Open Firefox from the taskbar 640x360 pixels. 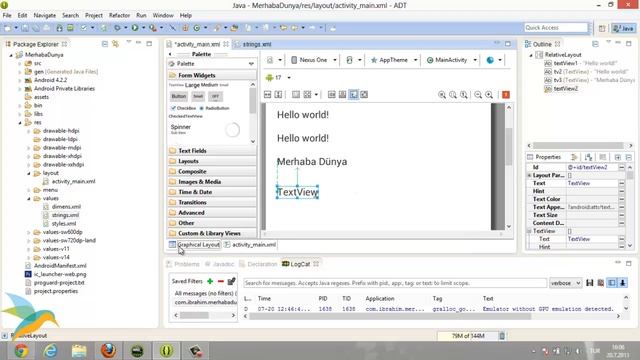click(108, 351)
